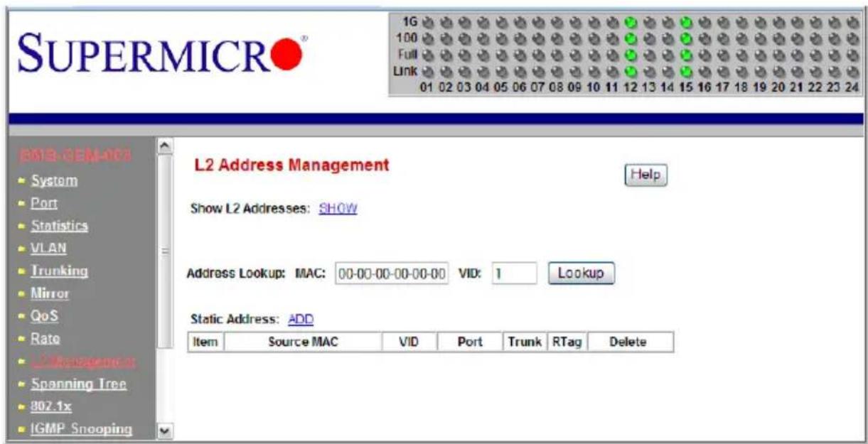Open IGMP Snooping page
Viewport: 868px width, 444px height.
point(81,429)
